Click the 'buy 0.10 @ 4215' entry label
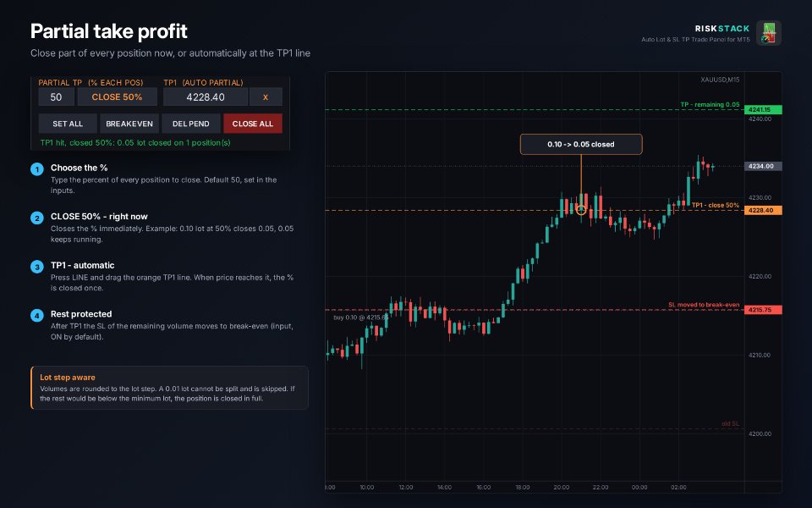812x508 pixels. pos(360,317)
